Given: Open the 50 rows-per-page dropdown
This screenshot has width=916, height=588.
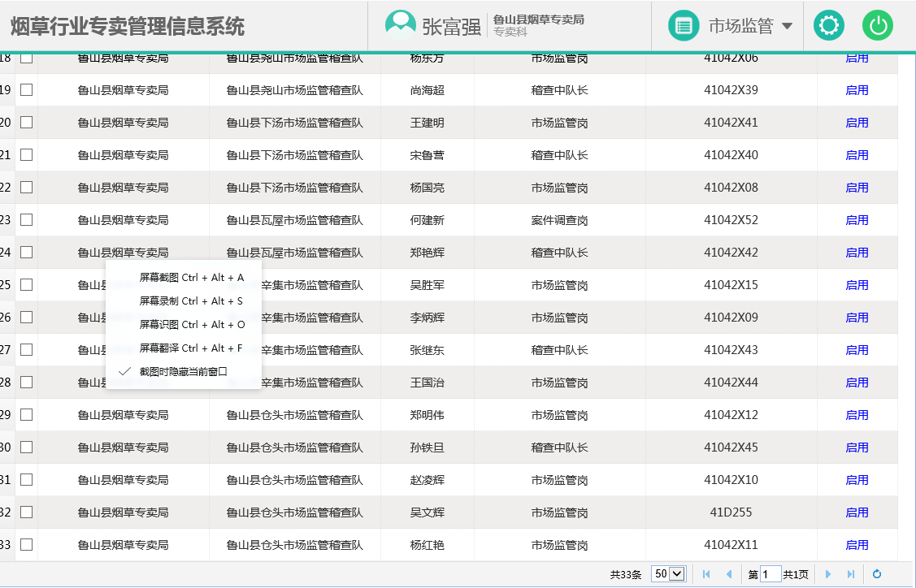Looking at the screenshot, I should point(669,574).
